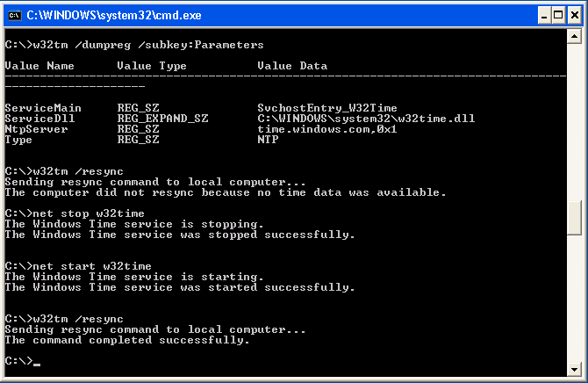Click at the blinking command prompt cursor

(36, 364)
